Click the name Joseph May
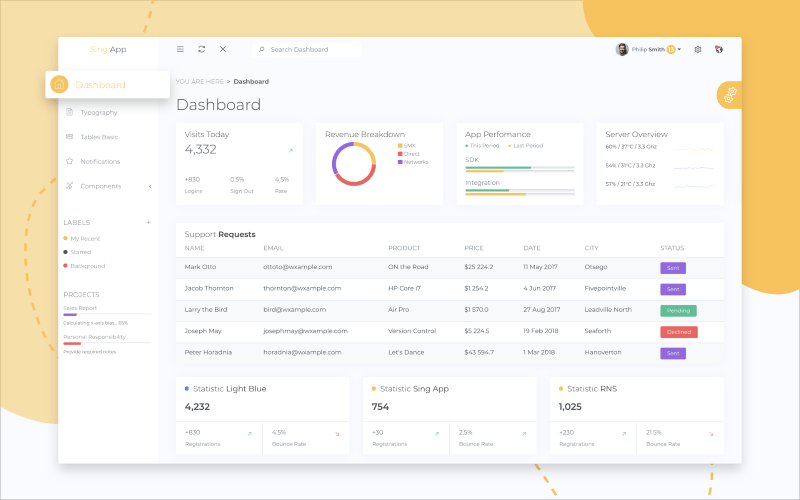The width and height of the screenshot is (800, 500). pos(203,331)
